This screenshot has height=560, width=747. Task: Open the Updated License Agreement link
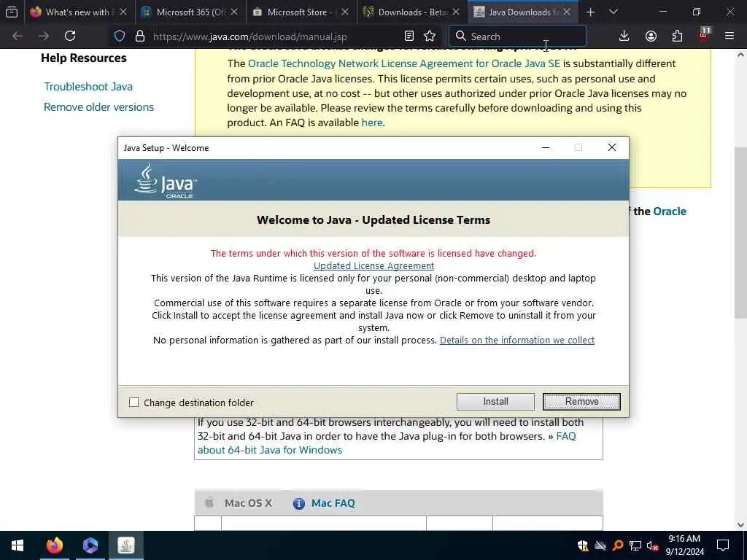[x=373, y=265]
